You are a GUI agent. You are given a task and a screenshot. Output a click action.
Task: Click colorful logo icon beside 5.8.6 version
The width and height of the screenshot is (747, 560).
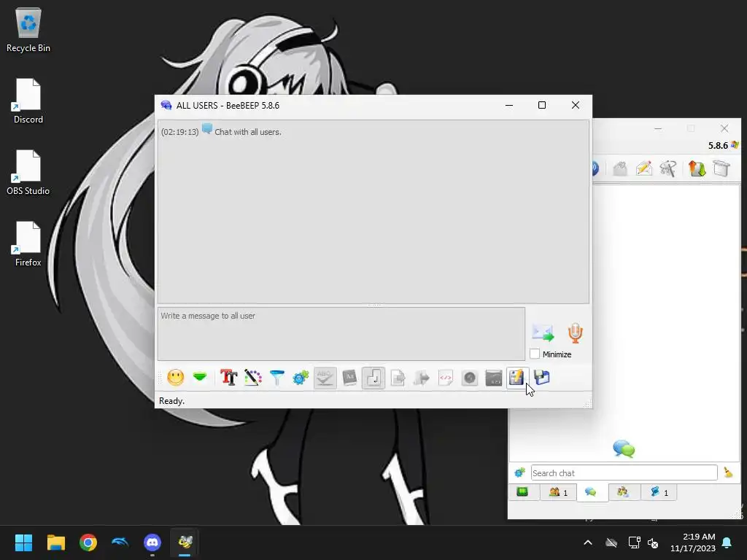pos(735,145)
